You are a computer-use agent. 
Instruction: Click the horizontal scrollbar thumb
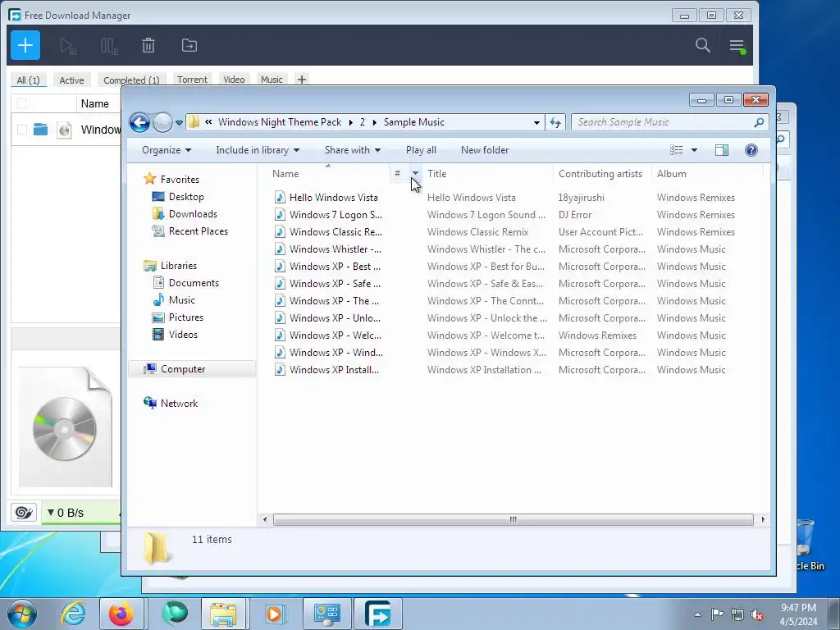(513, 519)
